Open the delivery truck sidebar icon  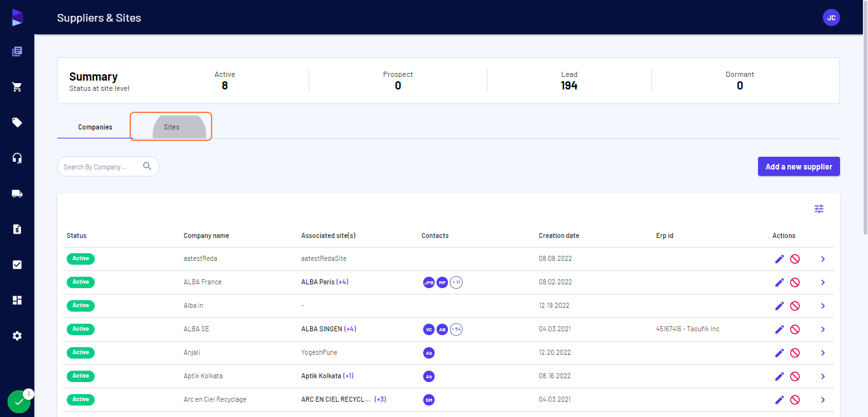17,194
